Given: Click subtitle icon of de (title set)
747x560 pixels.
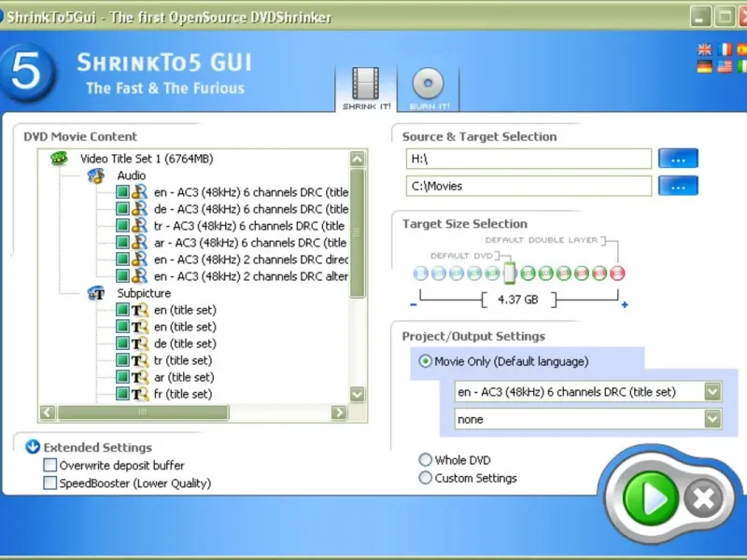Looking at the screenshot, I should click(x=139, y=343).
